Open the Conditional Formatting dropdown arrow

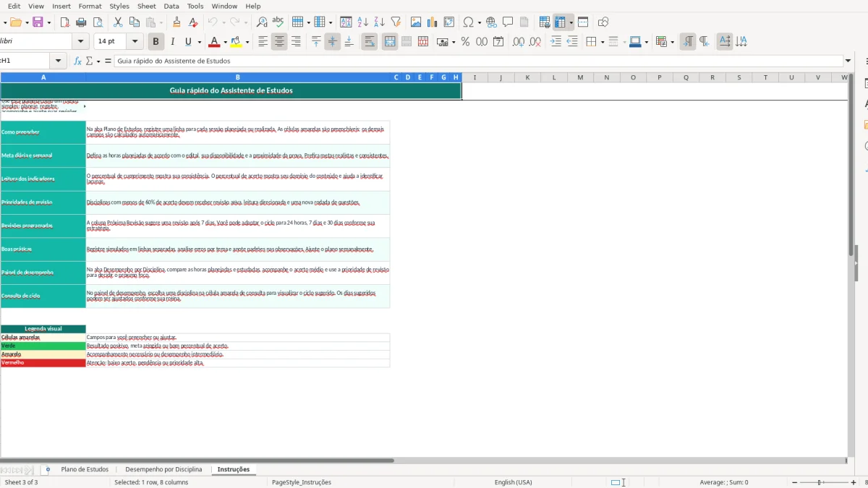[x=672, y=42]
